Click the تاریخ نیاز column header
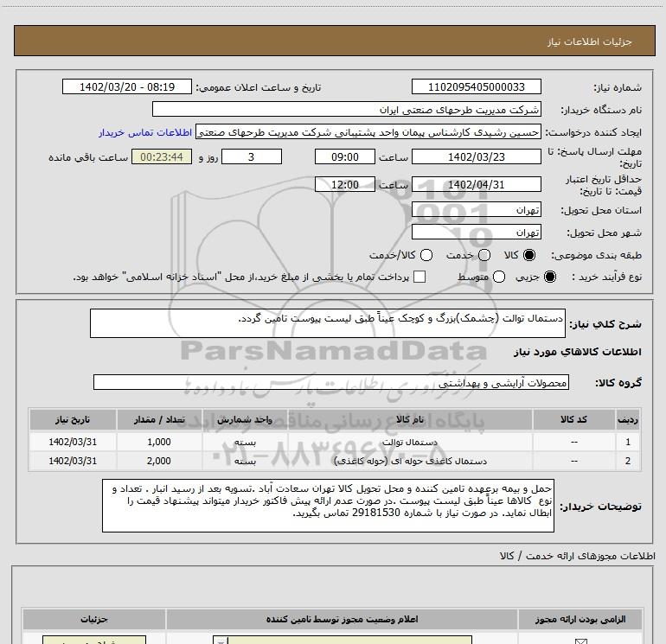The width and height of the screenshot is (666, 644). [73, 419]
